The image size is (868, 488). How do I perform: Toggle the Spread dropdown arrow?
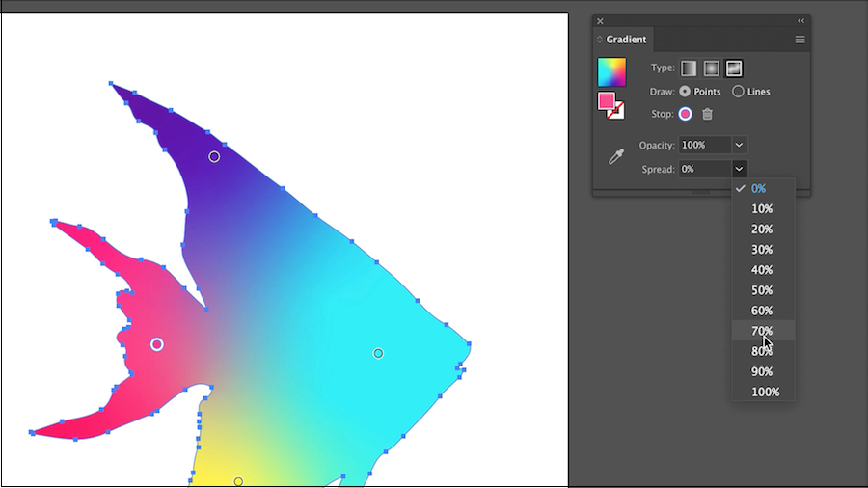tap(739, 169)
